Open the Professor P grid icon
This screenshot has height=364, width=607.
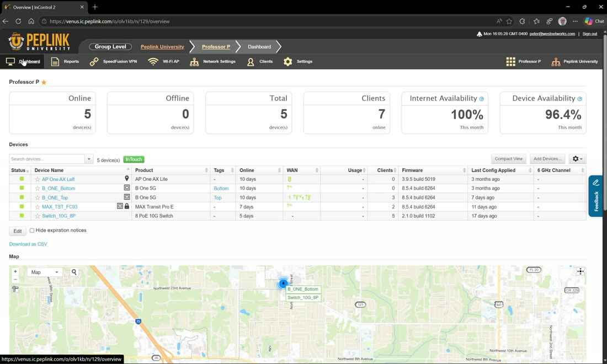point(510,62)
